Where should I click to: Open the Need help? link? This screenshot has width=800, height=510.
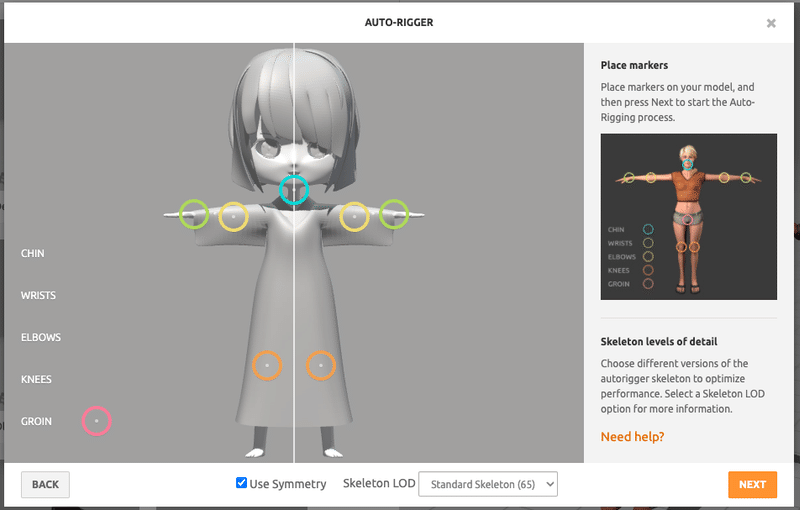(632, 437)
